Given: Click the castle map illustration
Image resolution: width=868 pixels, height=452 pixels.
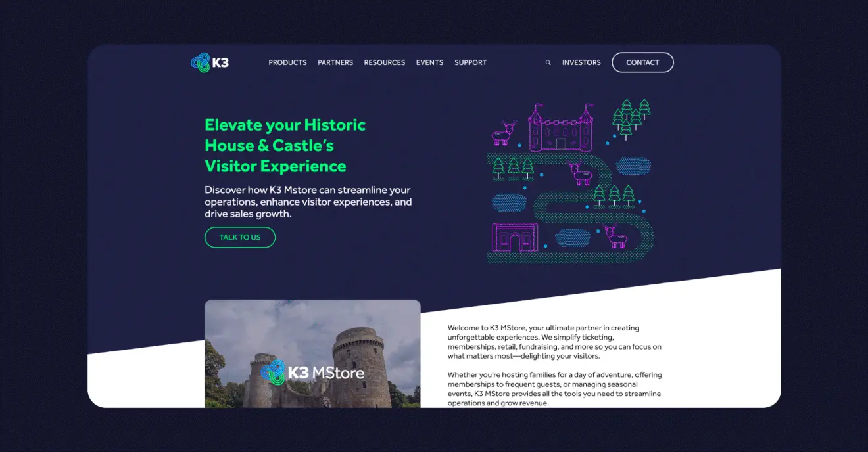Looking at the screenshot, I should point(569,182).
